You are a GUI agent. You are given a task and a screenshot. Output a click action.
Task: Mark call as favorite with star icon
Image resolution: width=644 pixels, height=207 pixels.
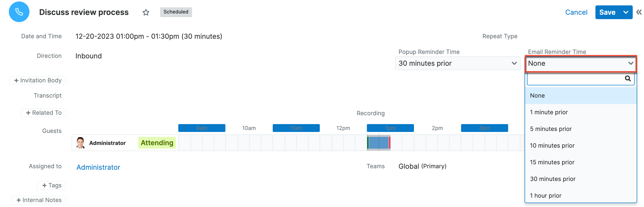click(x=146, y=12)
